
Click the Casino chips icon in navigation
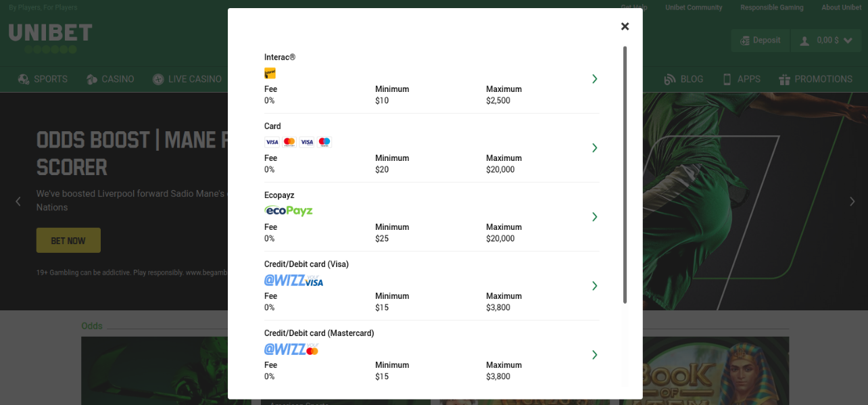coord(92,79)
